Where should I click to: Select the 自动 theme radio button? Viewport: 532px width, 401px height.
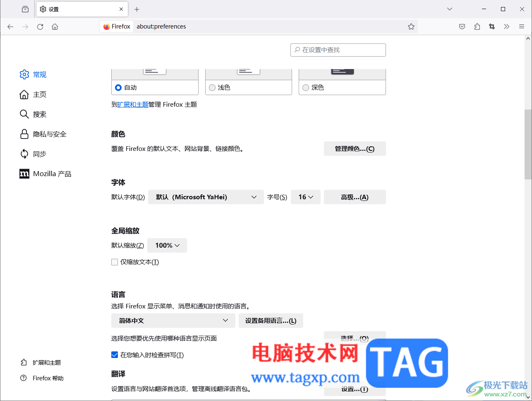tap(118, 88)
